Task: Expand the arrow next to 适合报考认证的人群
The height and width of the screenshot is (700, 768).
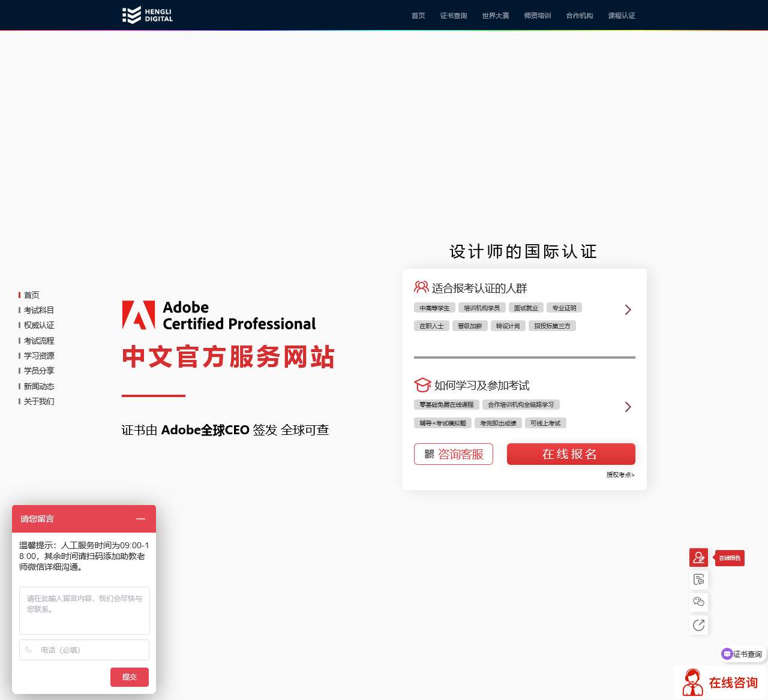Action: pos(628,310)
